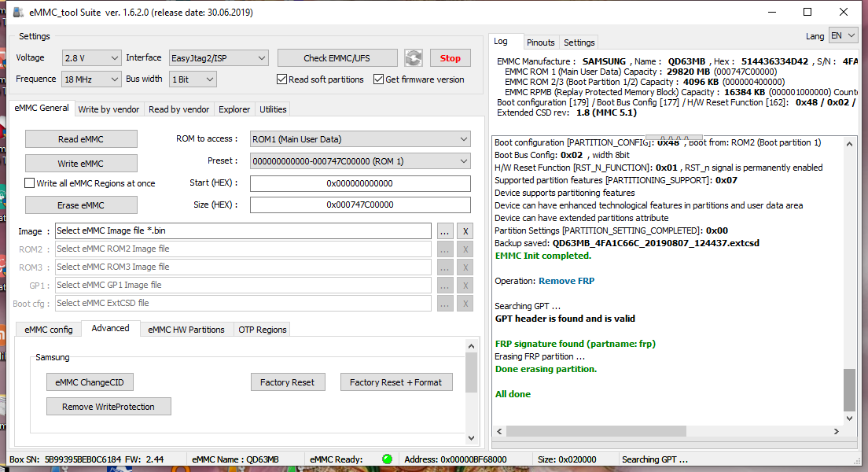Open the Interface dropdown showing EasyJtag2/ISP
The image size is (868, 472).
pyautogui.click(x=219, y=57)
